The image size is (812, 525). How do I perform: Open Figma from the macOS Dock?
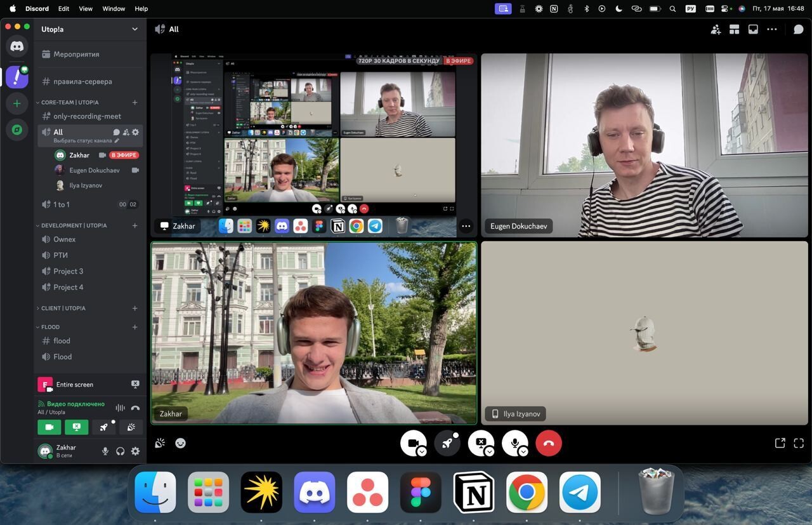click(x=421, y=492)
